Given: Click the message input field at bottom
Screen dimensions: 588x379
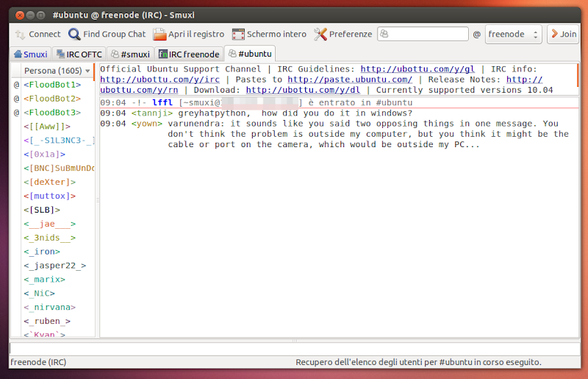Looking at the screenshot, I should (x=295, y=349).
